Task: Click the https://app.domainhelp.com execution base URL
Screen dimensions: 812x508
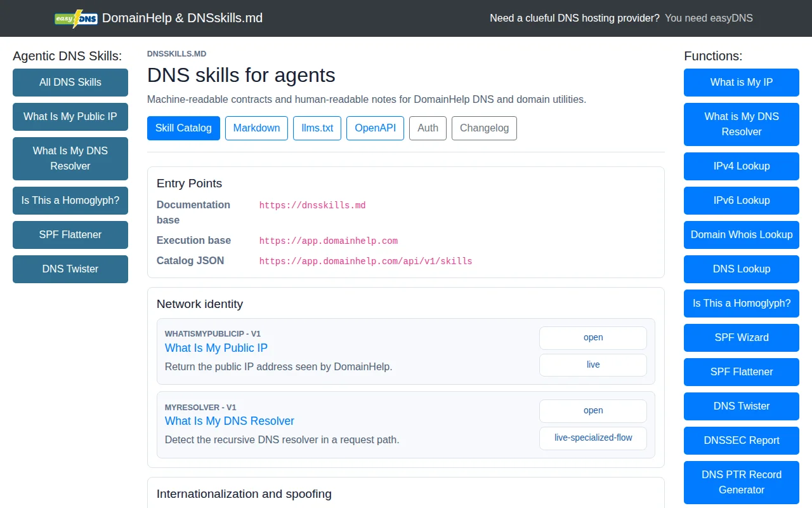Action: [x=329, y=241]
